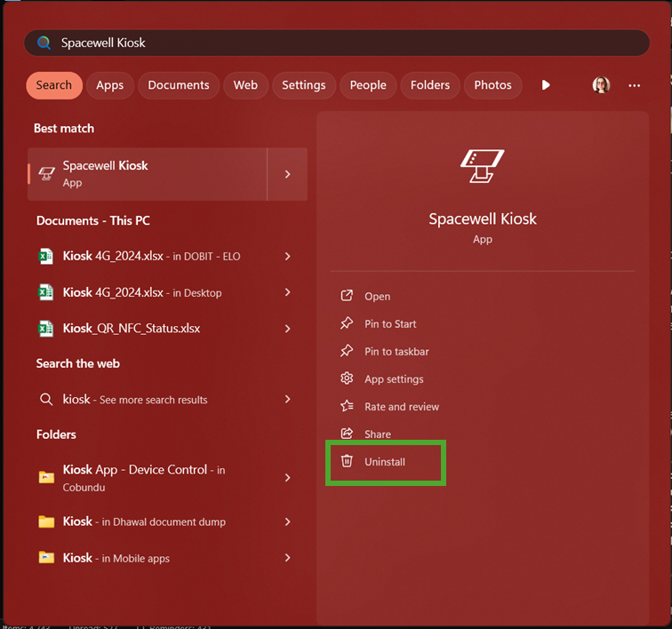
Task: Expand chevron for Kiosk 4G_2024.xlsx in DOBIT - ELO
Action: click(288, 256)
